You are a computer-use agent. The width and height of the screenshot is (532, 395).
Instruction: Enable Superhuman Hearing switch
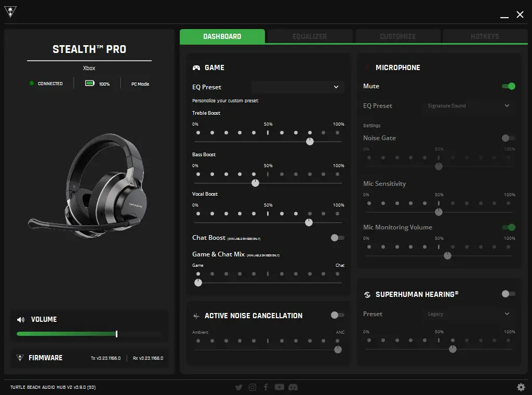coord(508,294)
